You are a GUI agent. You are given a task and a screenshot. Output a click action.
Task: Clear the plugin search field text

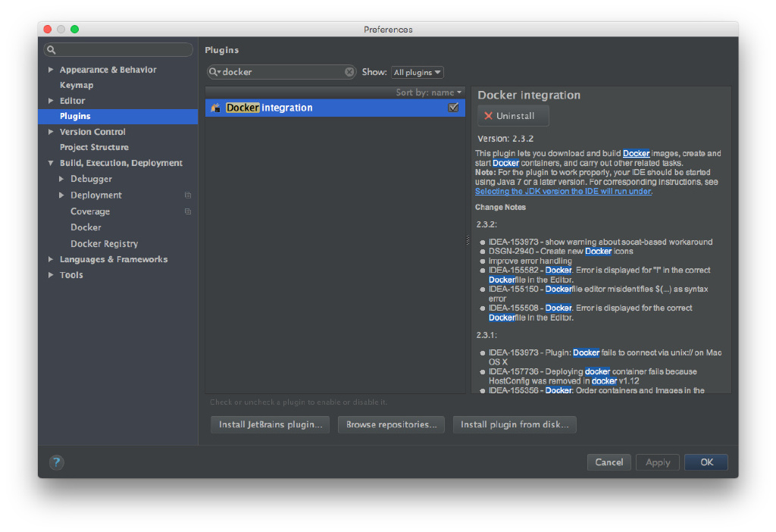point(349,72)
